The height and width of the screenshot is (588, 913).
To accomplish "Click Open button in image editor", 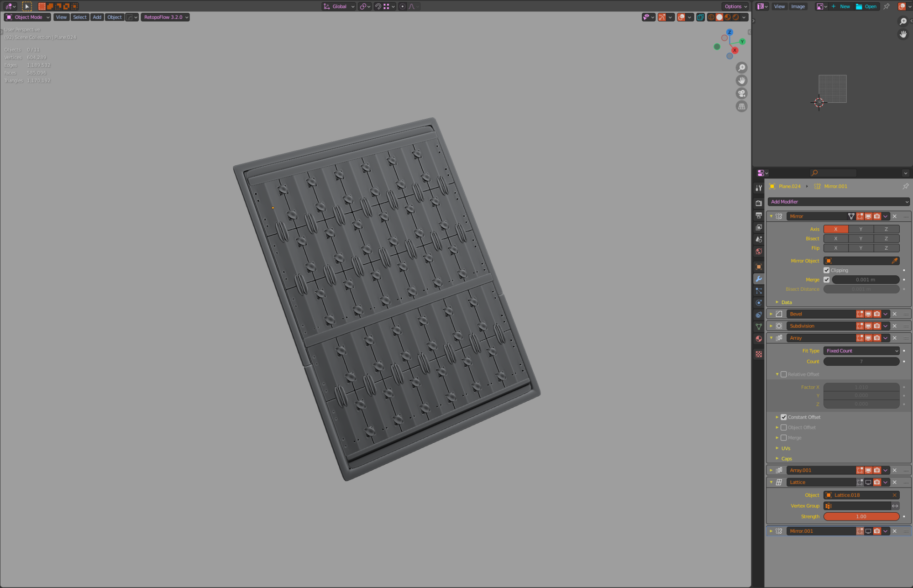I will [x=866, y=6].
